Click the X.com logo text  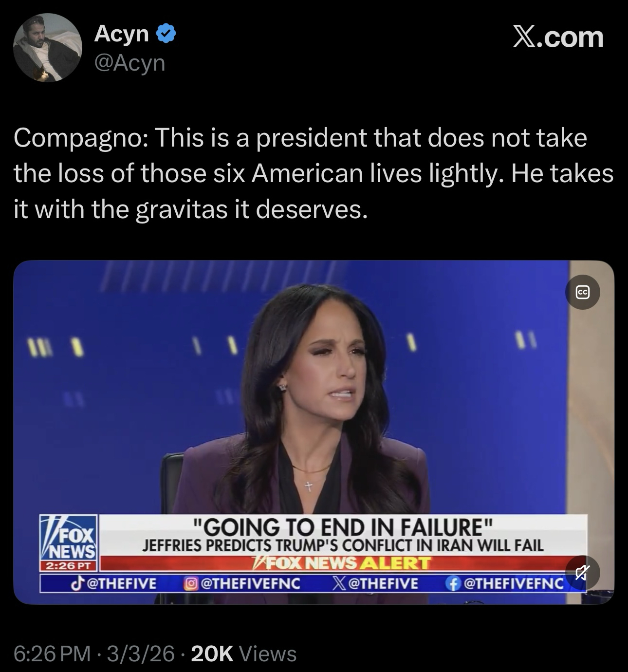[558, 37]
